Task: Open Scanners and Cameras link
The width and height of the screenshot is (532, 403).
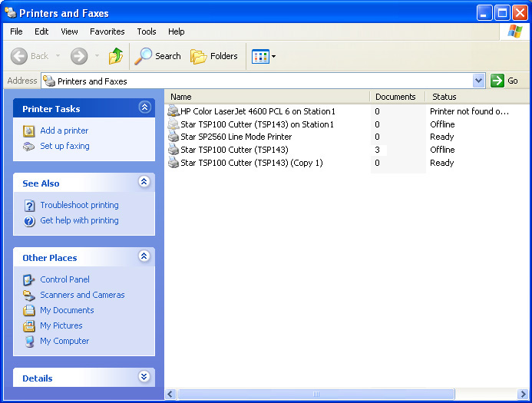Action: [82, 295]
